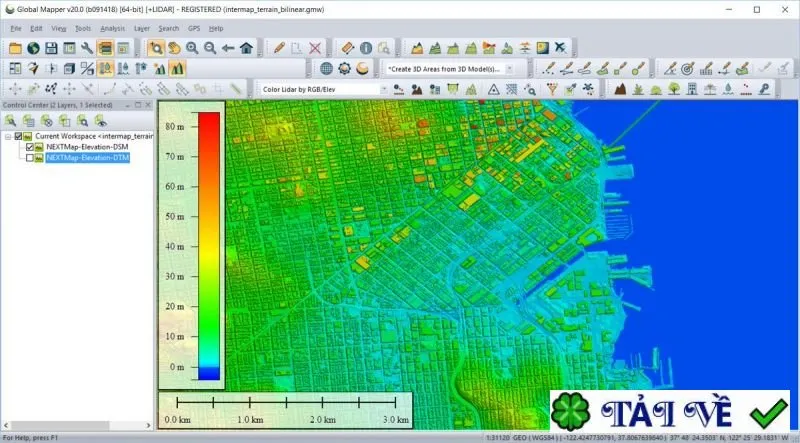This screenshot has height=443, width=800.
Task: Toggle the highlighted layer overview button
Action: [105, 48]
